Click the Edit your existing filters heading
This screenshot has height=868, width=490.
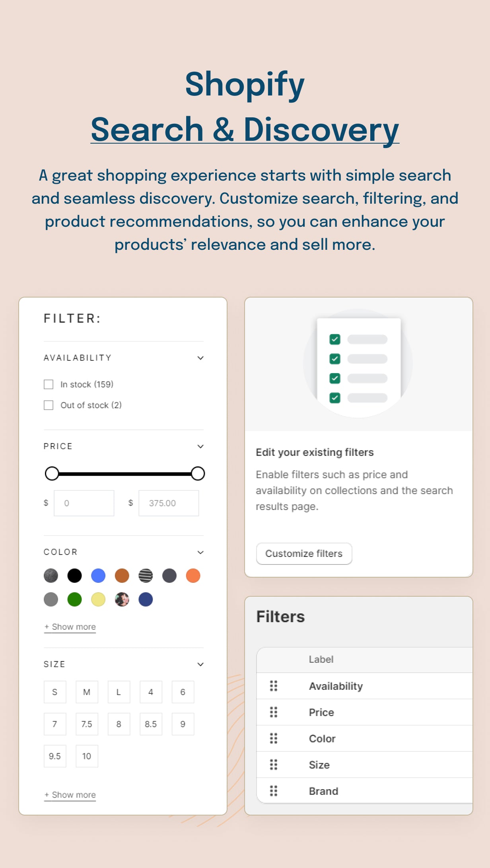coord(315,452)
